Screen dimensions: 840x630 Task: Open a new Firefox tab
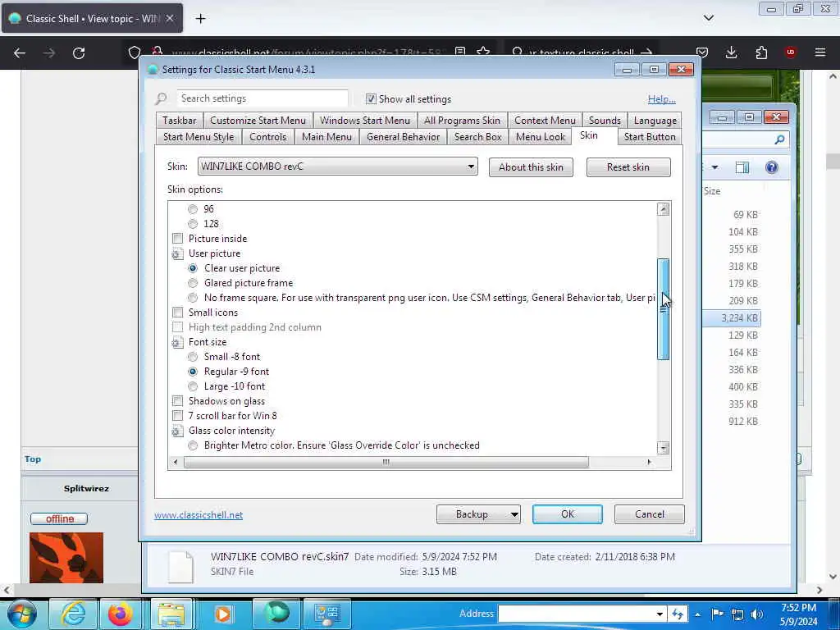(200, 19)
